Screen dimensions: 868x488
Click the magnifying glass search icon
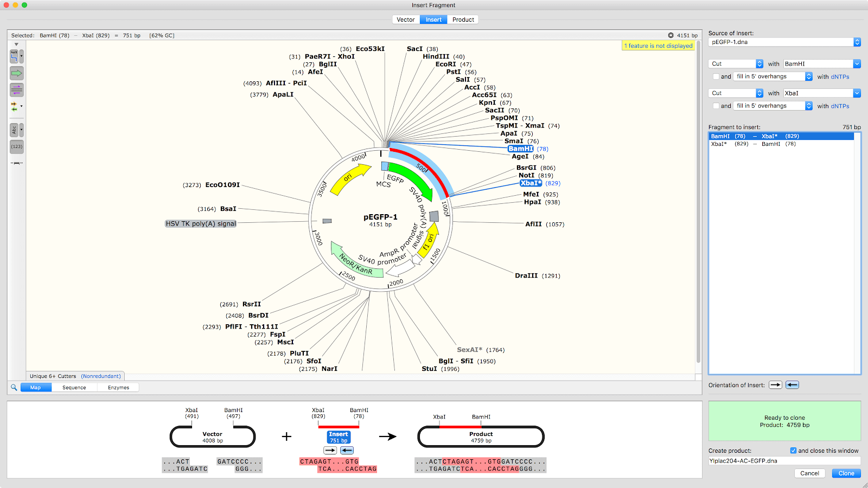[x=14, y=387]
